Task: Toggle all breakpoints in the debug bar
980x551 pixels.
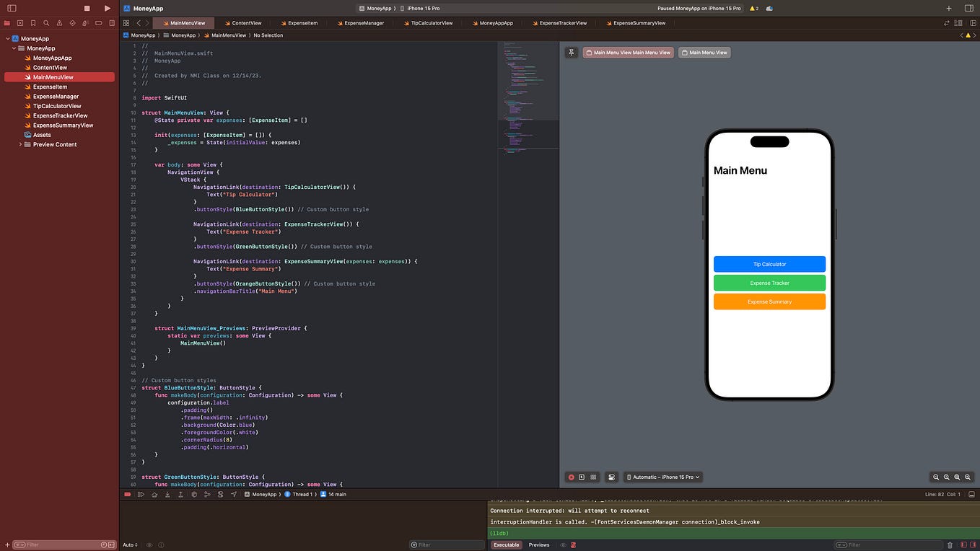Action: tap(128, 494)
